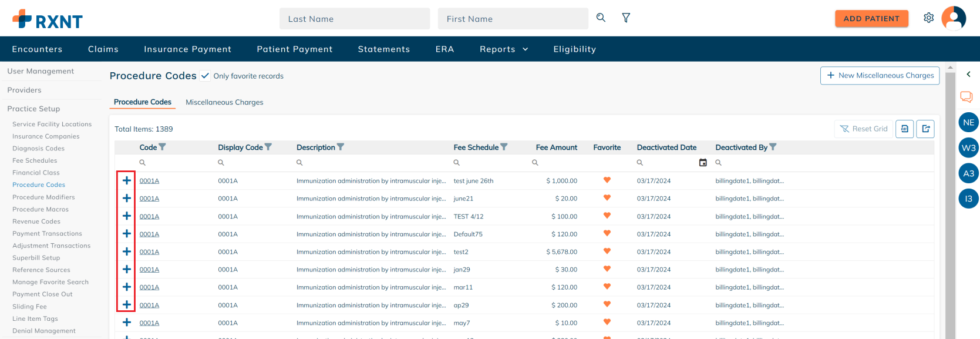This screenshot has height=339, width=980.
Task: Open the Encounters menu
Action: pyautogui.click(x=37, y=49)
